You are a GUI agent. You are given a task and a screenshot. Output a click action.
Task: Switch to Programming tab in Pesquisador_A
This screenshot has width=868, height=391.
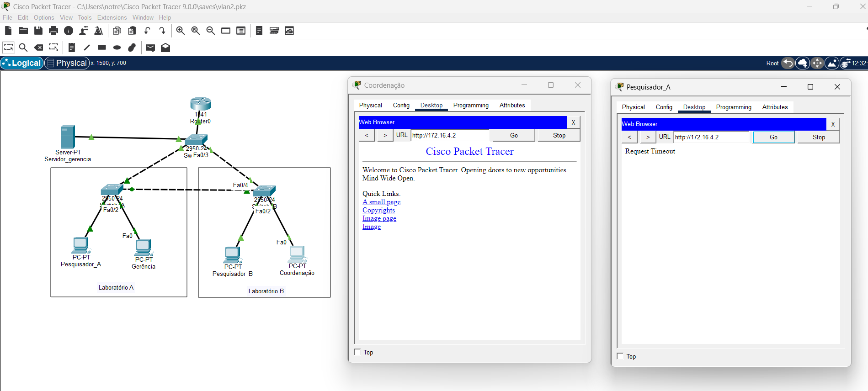[x=734, y=107]
